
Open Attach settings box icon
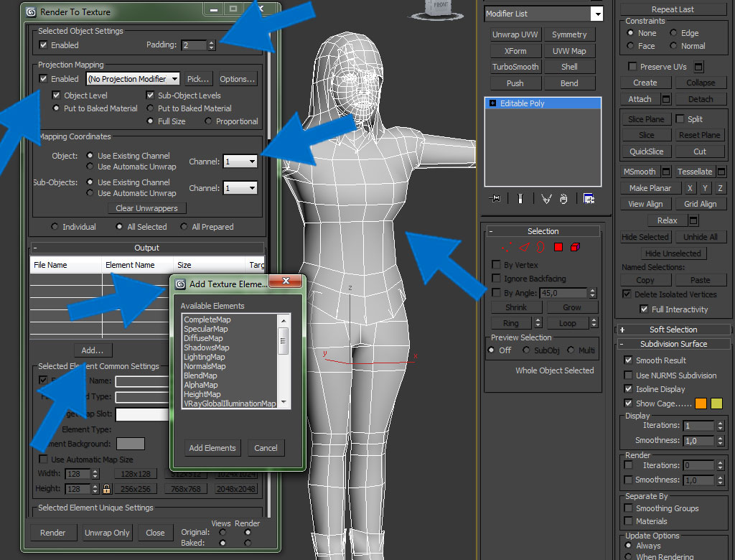pos(665,99)
